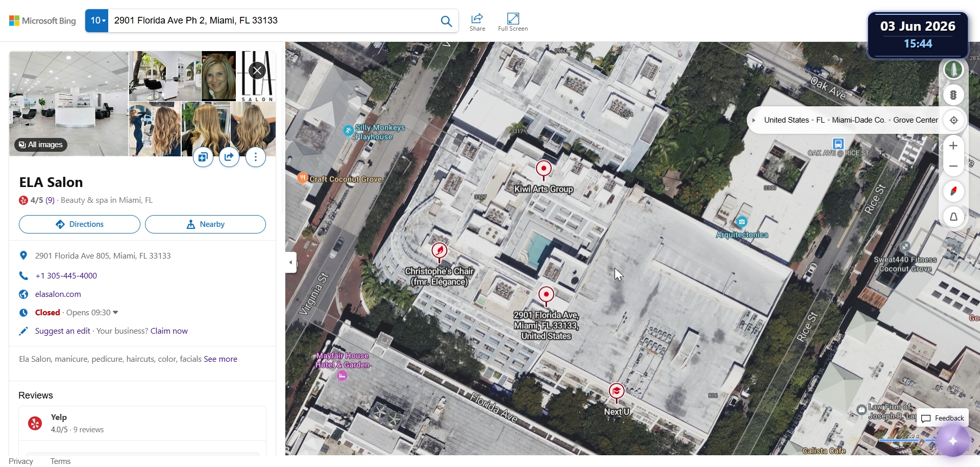The height and width of the screenshot is (467, 980).
Task: Expand the description with See more
Action: [x=220, y=359]
